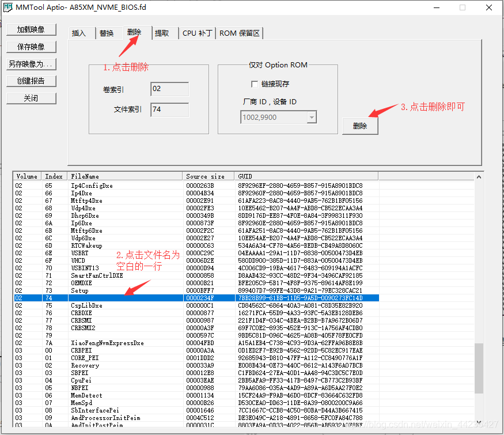The height and width of the screenshot is (435, 504).
Task: Select the Recovery row
Action: click(x=196, y=365)
